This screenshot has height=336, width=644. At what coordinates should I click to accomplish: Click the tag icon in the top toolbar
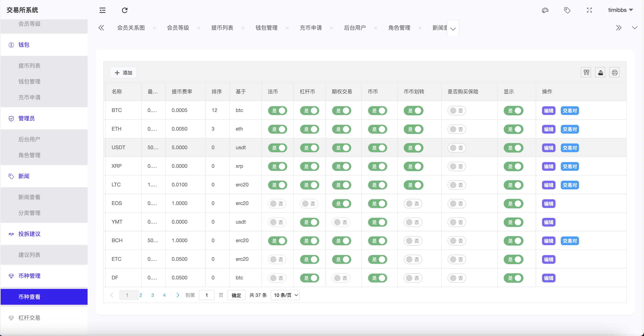point(567,10)
